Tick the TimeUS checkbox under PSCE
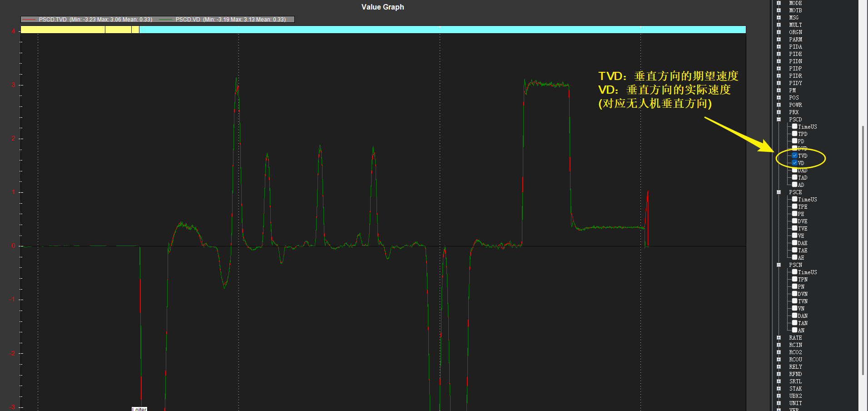 (794, 199)
